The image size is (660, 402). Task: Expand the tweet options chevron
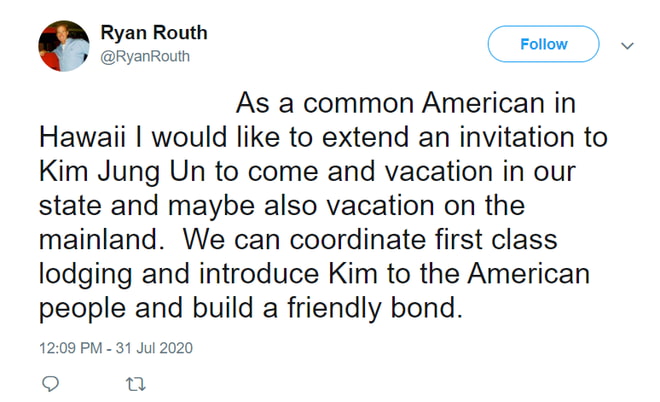click(x=628, y=45)
